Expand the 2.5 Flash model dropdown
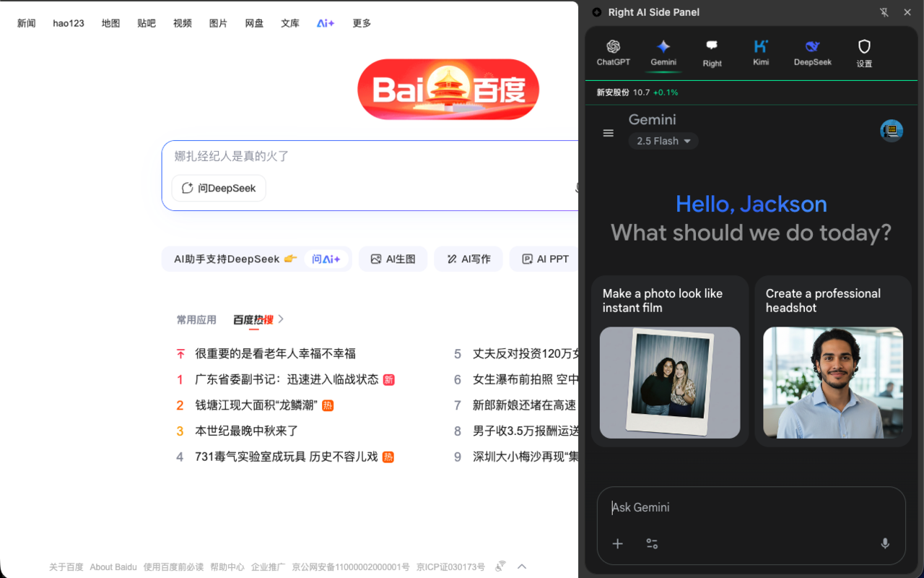Image resolution: width=924 pixels, height=578 pixels. 663,141
